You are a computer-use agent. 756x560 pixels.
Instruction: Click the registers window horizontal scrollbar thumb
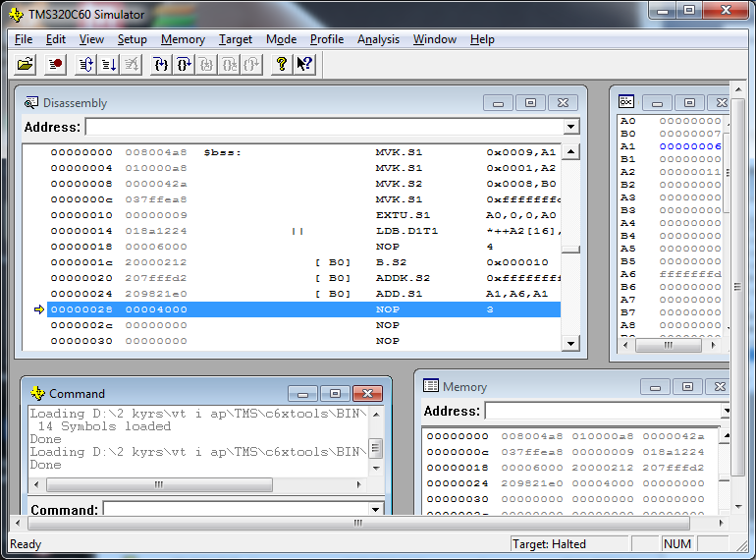tap(669, 345)
